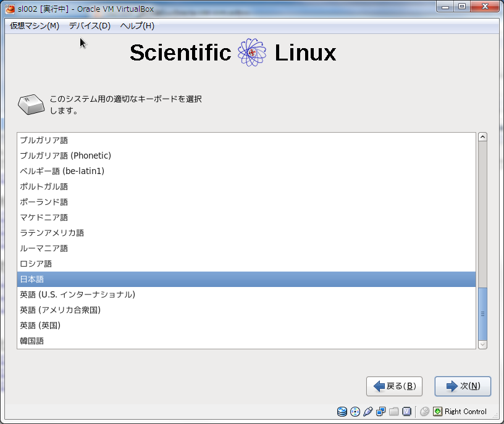The height and width of the screenshot is (424, 504).
Task: Click the VirtualBox icon in title bar
Action: coord(10,9)
